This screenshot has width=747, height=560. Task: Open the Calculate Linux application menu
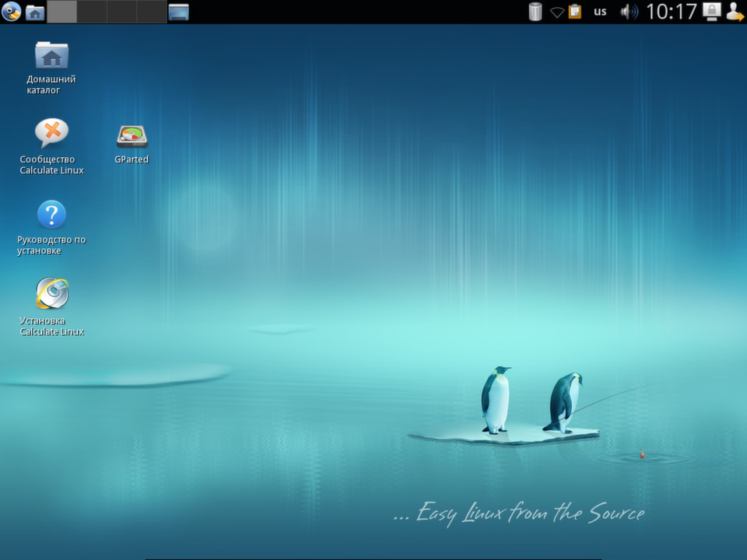(x=12, y=12)
